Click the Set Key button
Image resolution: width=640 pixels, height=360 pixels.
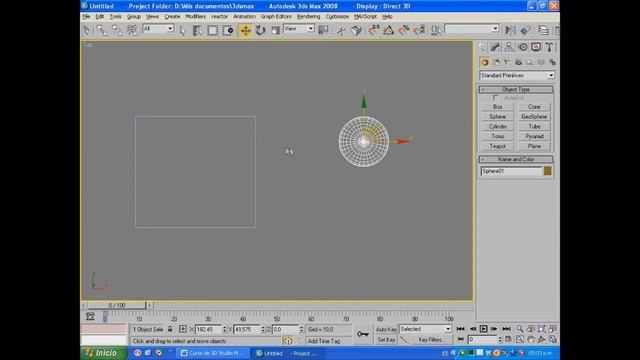click(386, 340)
